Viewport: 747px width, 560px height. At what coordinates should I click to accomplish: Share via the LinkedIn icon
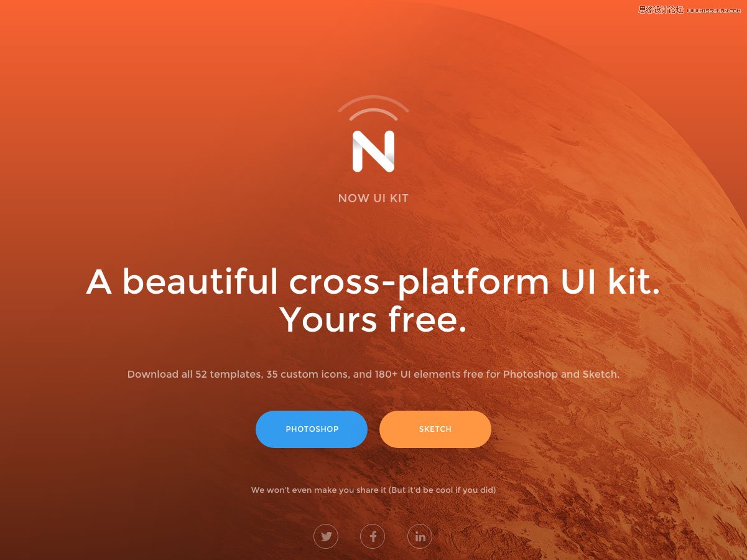[420, 536]
